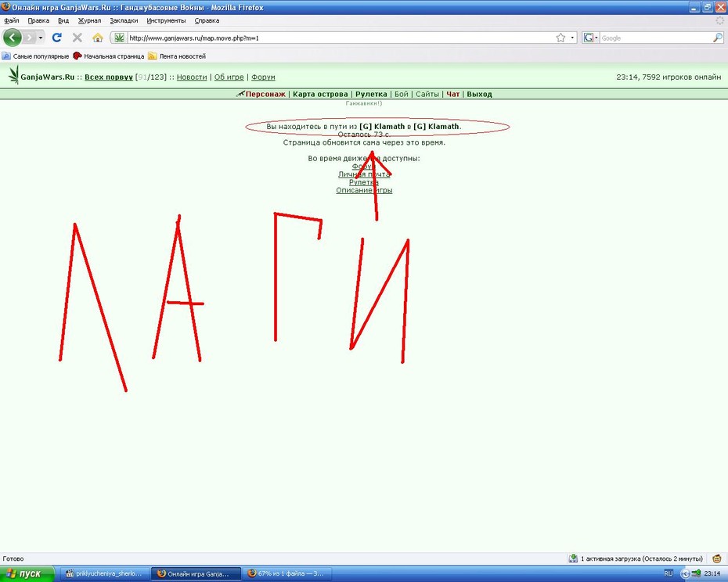Viewport: 728px width, 582px height.
Task: Go back with the Firefox back arrow
Action: pos(12,38)
